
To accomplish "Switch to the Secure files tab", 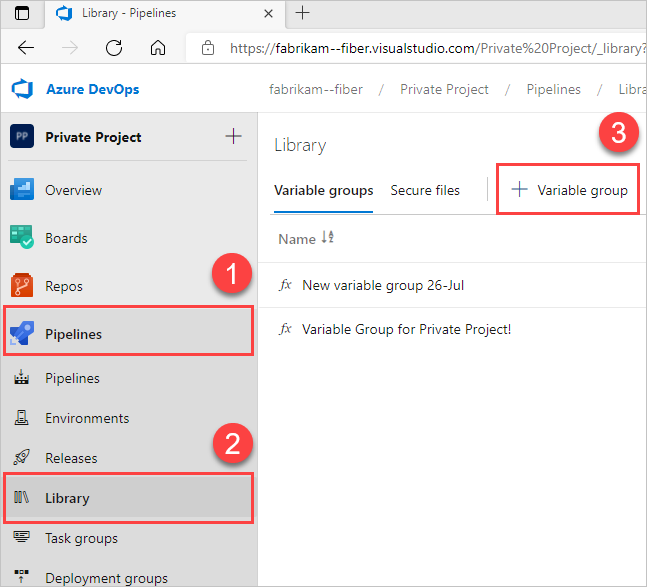I will point(425,190).
